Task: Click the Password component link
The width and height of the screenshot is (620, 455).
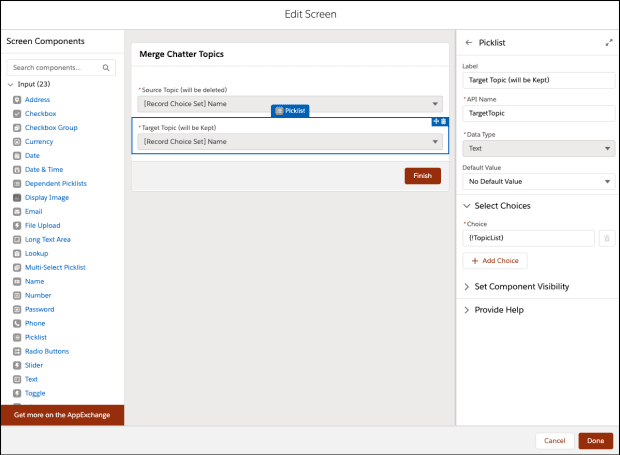Action: [40, 310]
